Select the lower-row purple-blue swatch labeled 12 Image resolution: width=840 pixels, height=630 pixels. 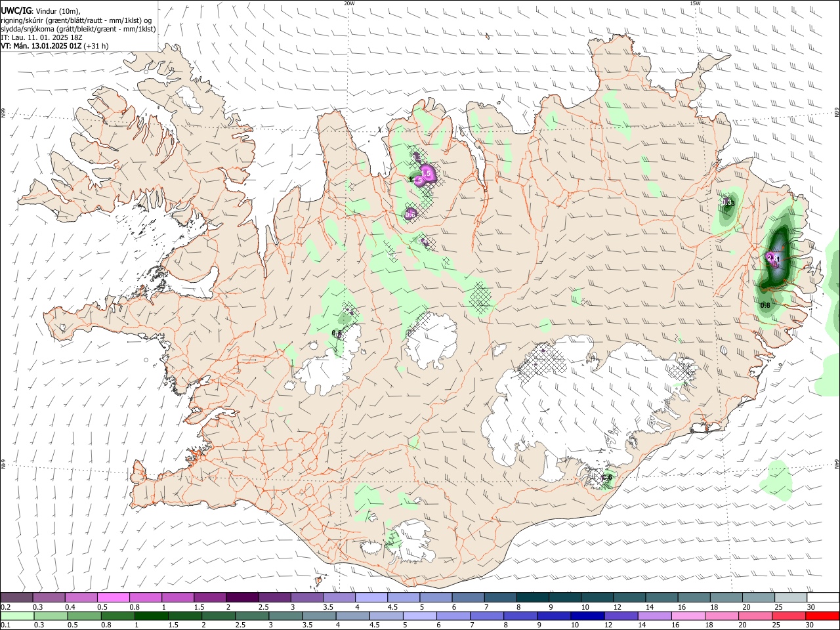click(620, 616)
